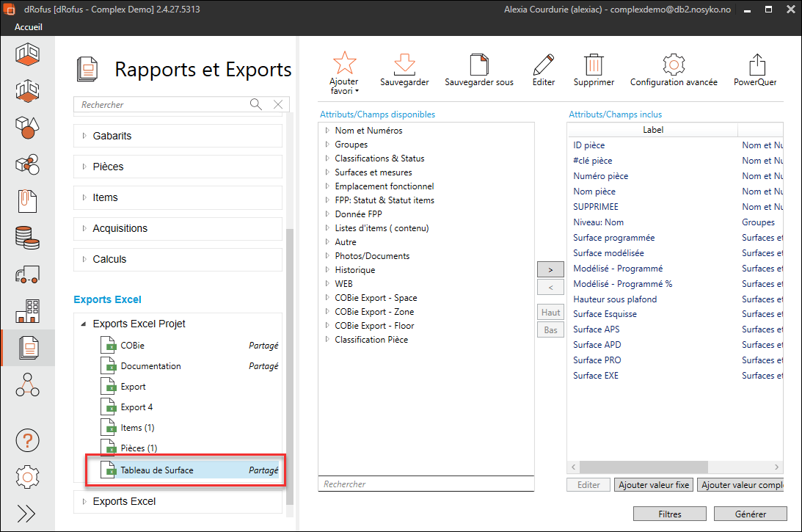Click the PowerQuery export icon
This screenshot has height=532, width=802.
click(x=757, y=64)
